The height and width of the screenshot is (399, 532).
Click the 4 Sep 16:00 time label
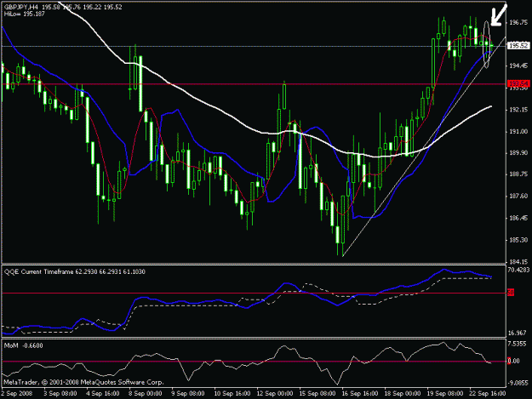tap(103, 393)
